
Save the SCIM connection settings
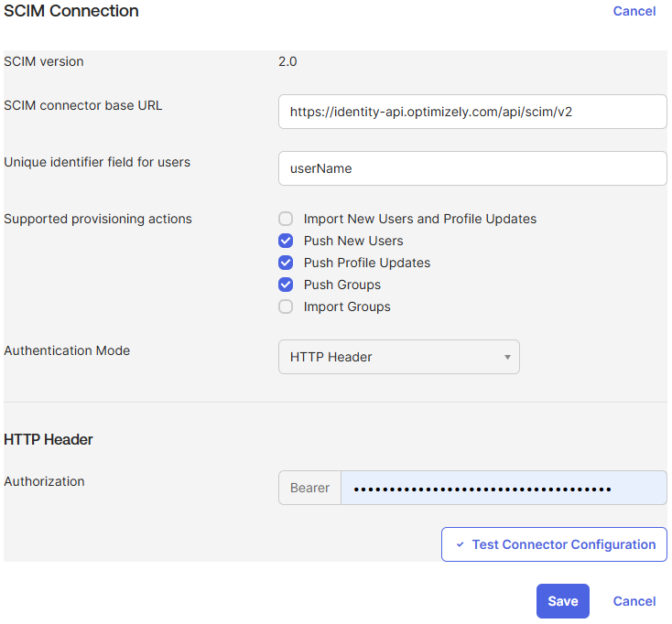pos(562,601)
